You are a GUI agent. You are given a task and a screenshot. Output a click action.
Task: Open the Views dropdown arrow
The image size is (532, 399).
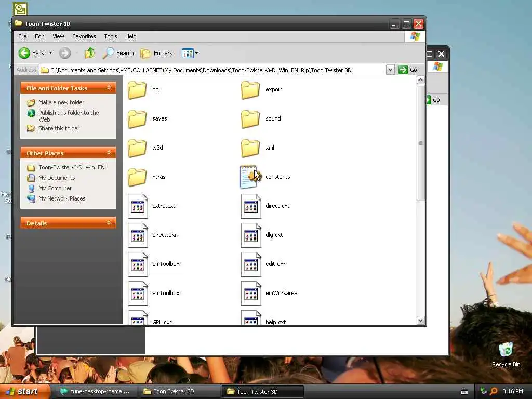[x=196, y=53]
